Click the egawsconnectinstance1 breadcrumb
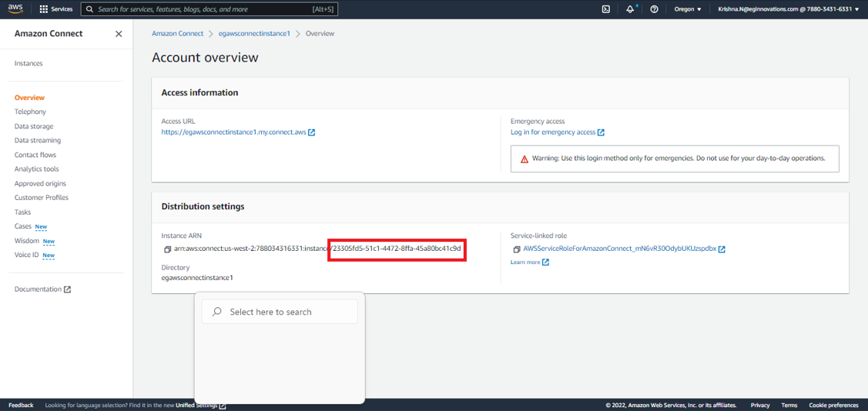This screenshot has width=868, height=411. tap(255, 34)
